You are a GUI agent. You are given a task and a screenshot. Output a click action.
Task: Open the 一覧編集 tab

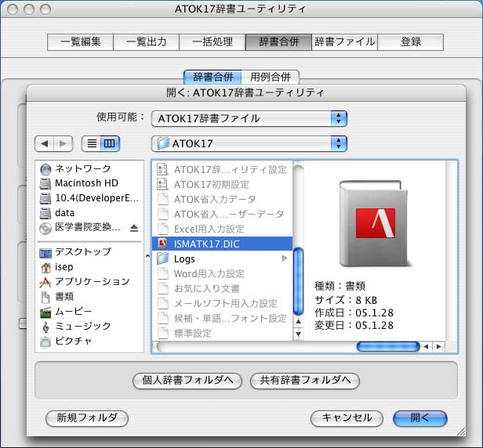click(x=81, y=42)
